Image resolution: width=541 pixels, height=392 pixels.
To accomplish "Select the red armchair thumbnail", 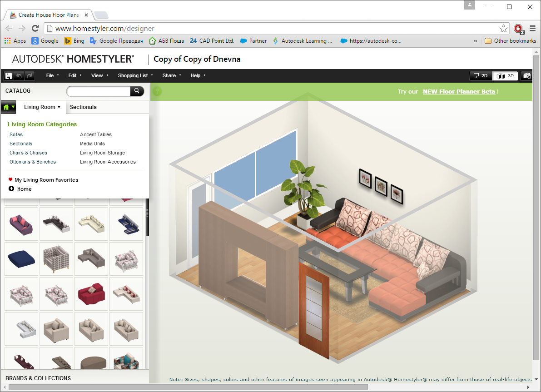I will click(x=91, y=293).
